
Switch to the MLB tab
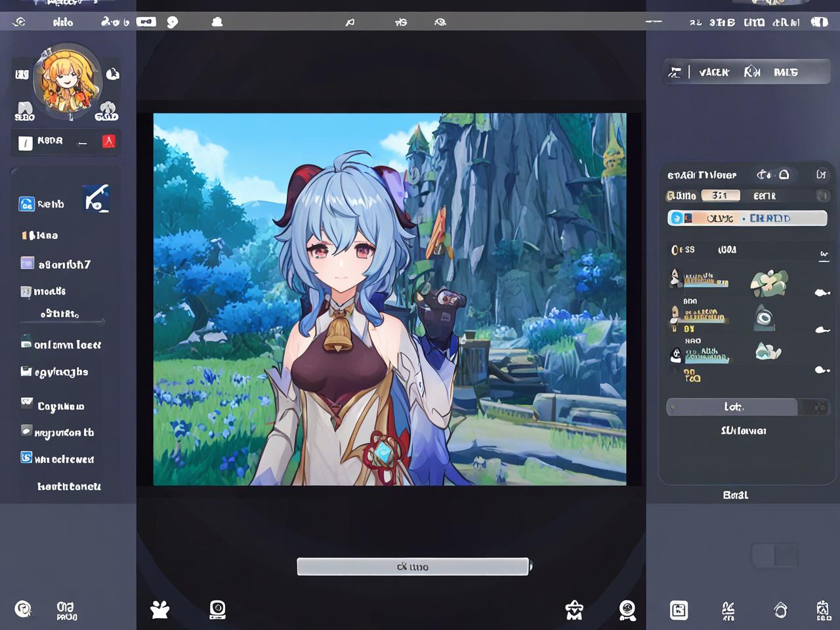[786, 72]
